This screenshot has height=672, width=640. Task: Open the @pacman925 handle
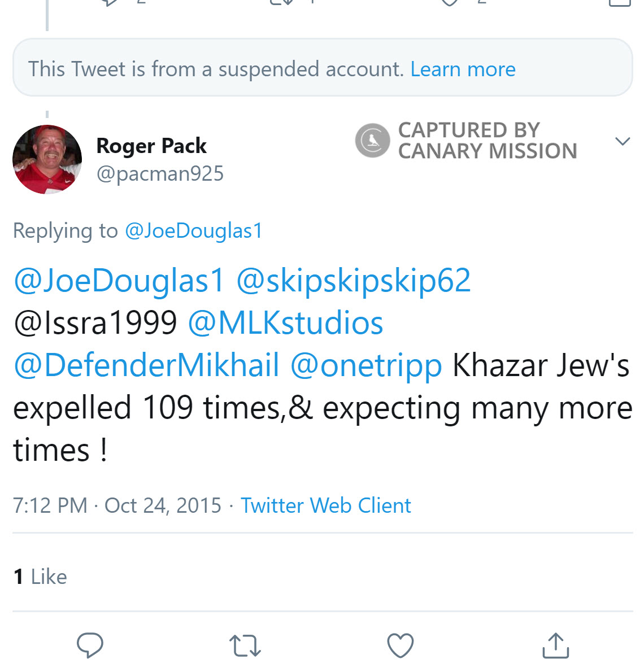coord(160,173)
